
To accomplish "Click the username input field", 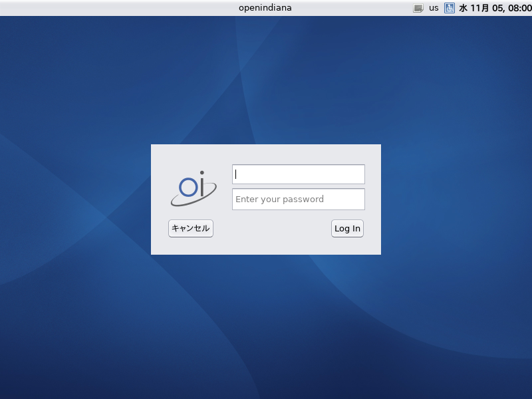I will point(298,174).
